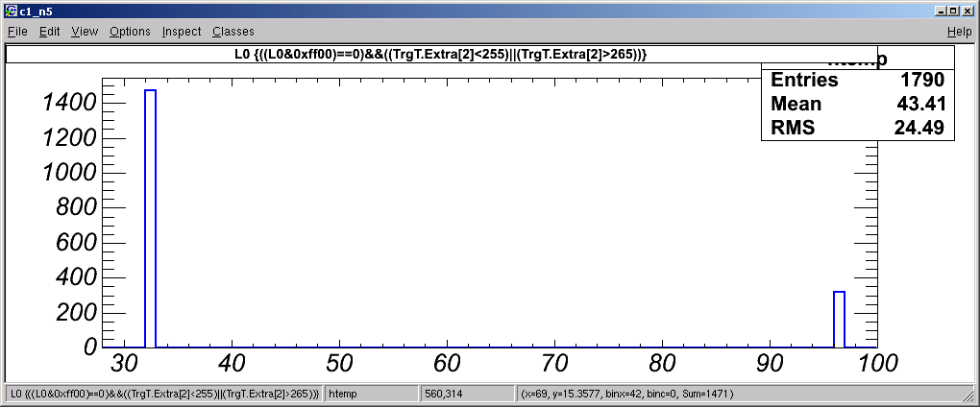Click the window resize grip in status bar
The width and height of the screenshot is (980, 407).
click(969, 395)
